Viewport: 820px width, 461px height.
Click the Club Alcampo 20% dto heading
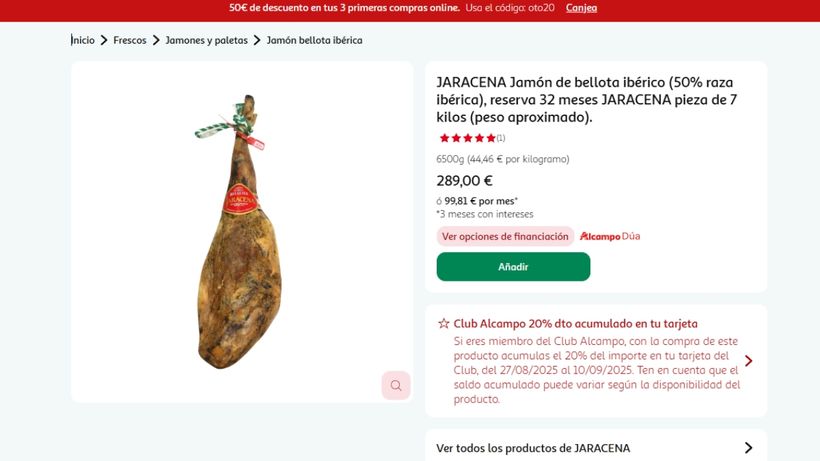(x=575, y=324)
